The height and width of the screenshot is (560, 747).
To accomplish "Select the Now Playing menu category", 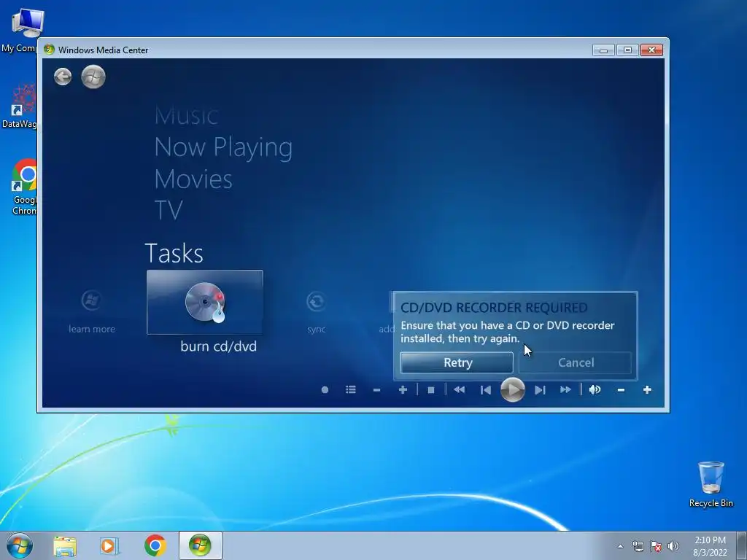I will coord(223,147).
